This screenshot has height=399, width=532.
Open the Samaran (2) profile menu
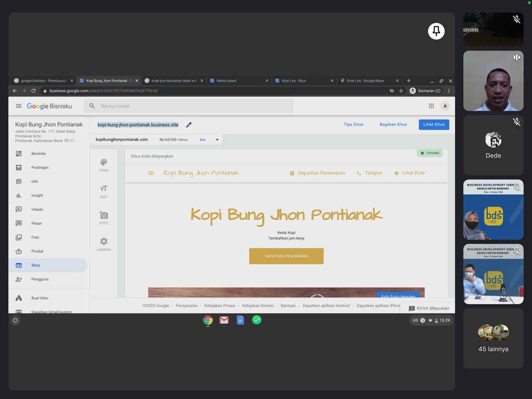point(425,91)
